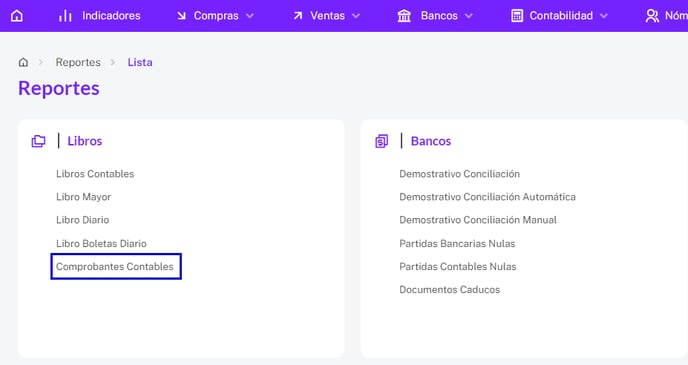Image resolution: width=688 pixels, height=365 pixels.
Task: Go to Reportes in the breadcrumb
Action: [x=78, y=62]
